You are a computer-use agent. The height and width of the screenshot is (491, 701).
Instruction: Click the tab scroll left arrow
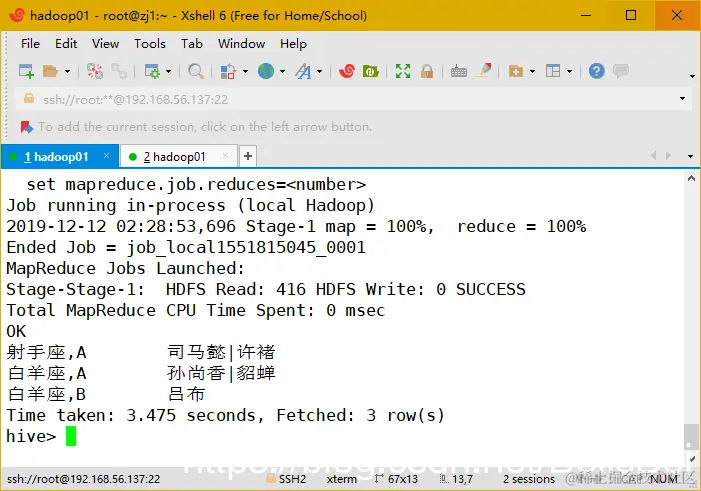tap(654, 156)
